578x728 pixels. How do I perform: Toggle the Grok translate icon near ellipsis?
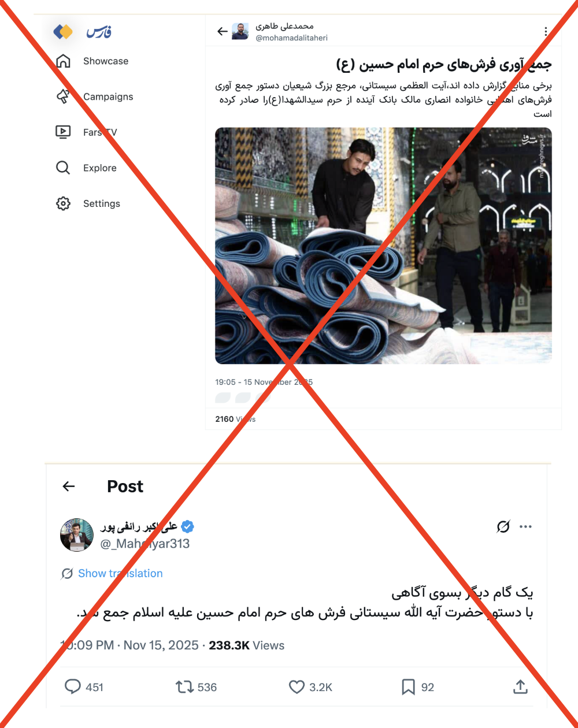point(503,526)
